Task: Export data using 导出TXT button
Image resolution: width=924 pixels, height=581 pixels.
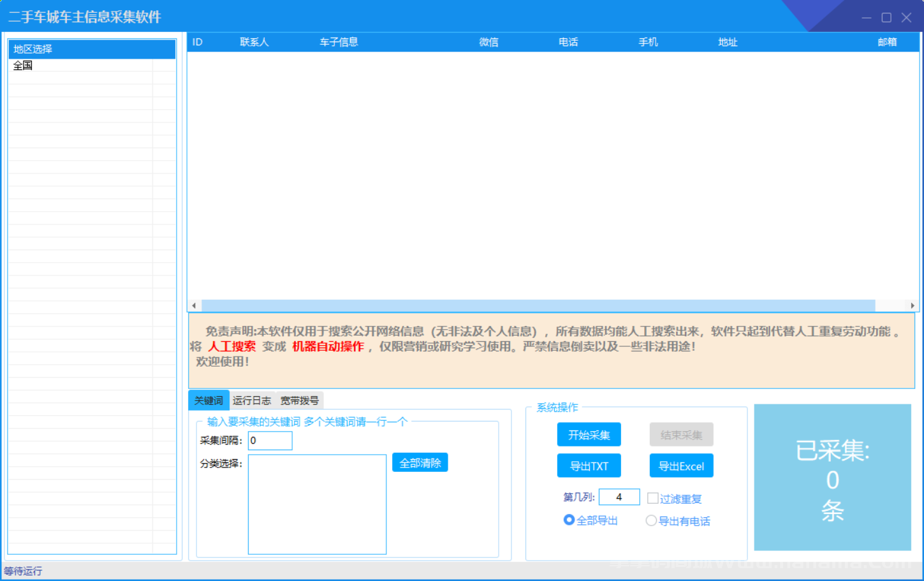Action: [588, 466]
